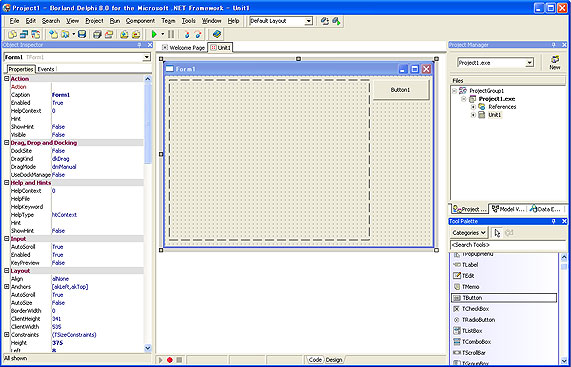571x367 pixels.
Task: Select TComboBox in the Tool Palette
Action: (x=504, y=342)
